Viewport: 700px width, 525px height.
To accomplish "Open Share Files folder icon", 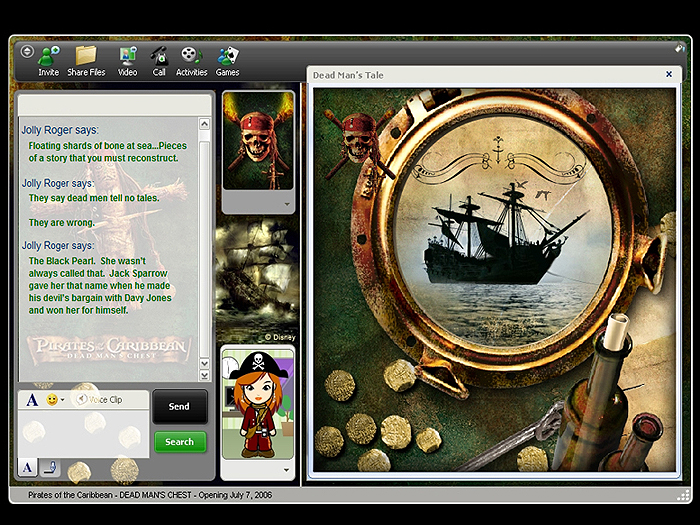I will click(x=86, y=61).
